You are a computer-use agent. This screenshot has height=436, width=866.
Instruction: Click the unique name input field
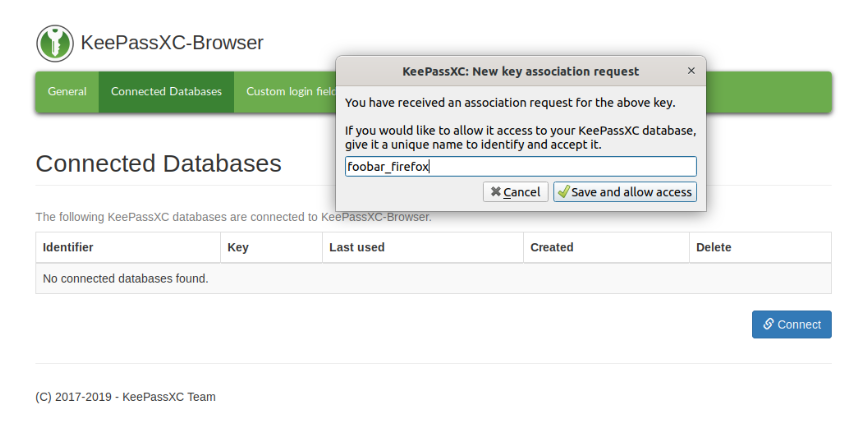(521, 166)
